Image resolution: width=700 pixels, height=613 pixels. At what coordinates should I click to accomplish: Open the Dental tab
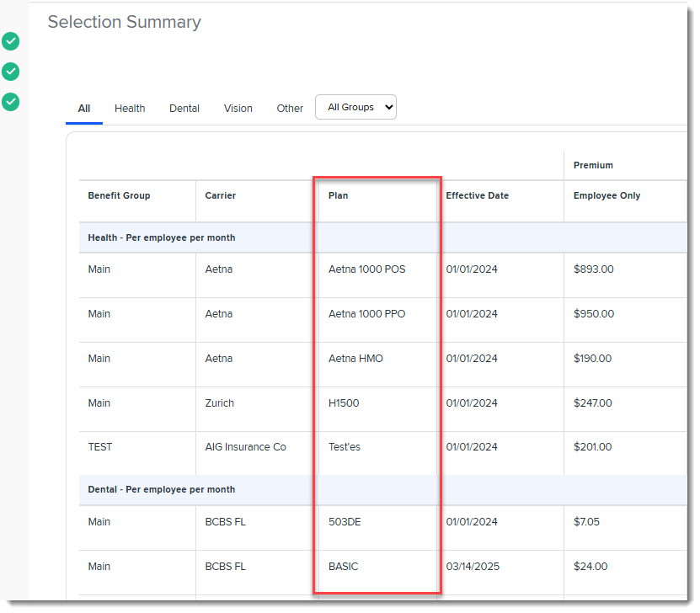click(184, 109)
